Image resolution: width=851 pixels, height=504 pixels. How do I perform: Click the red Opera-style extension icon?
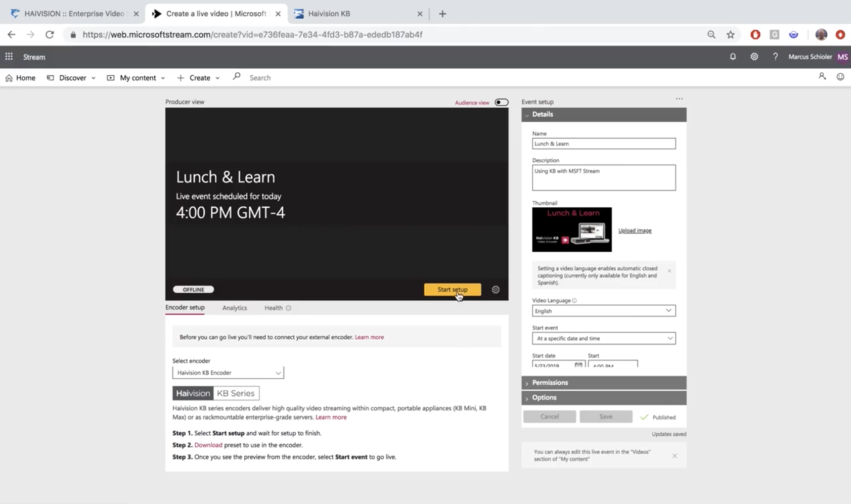point(755,34)
